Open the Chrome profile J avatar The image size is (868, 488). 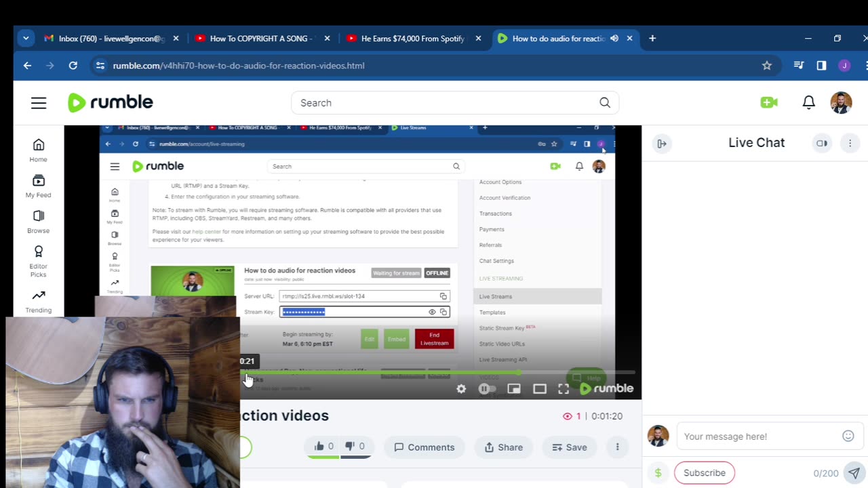click(x=844, y=66)
